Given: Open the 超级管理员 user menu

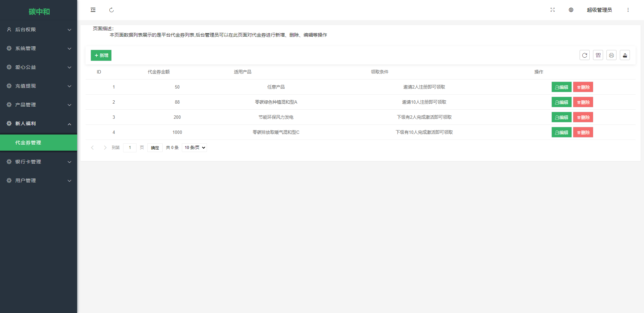Looking at the screenshot, I should [x=599, y=10].
